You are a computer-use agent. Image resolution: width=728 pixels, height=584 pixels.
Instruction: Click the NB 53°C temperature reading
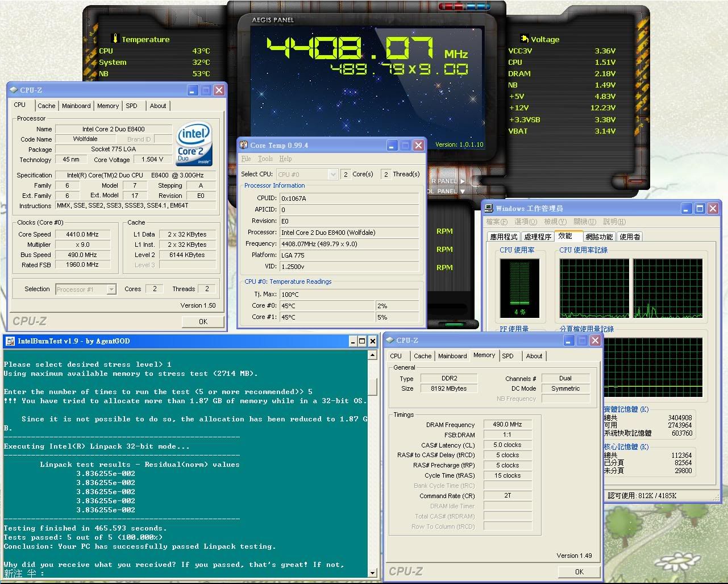pos(201,73)
